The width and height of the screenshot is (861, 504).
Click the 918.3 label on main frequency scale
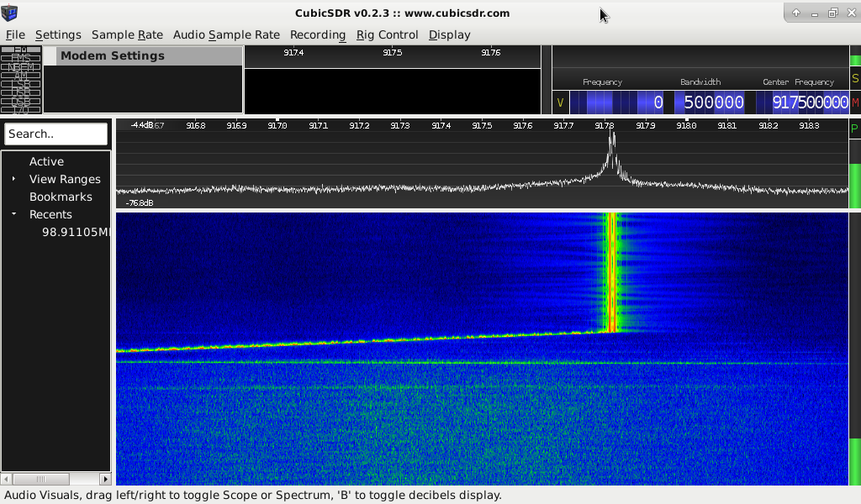click(809, 126)
